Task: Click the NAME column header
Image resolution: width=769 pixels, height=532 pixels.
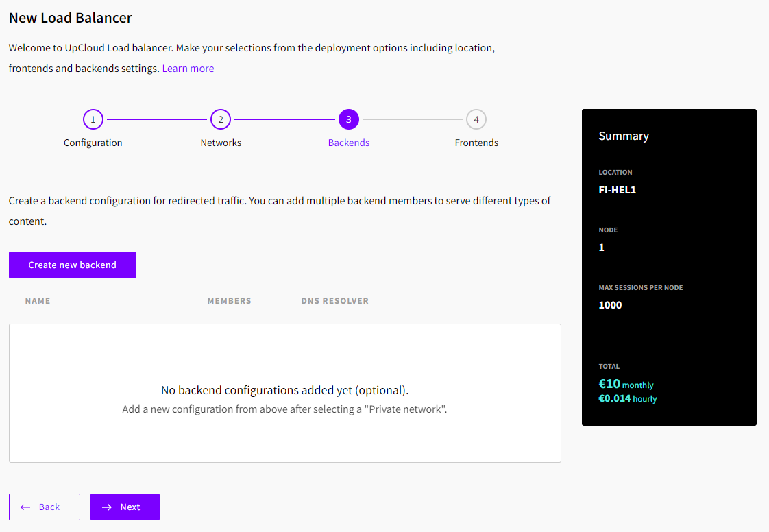Action: [x=38, y=301]
